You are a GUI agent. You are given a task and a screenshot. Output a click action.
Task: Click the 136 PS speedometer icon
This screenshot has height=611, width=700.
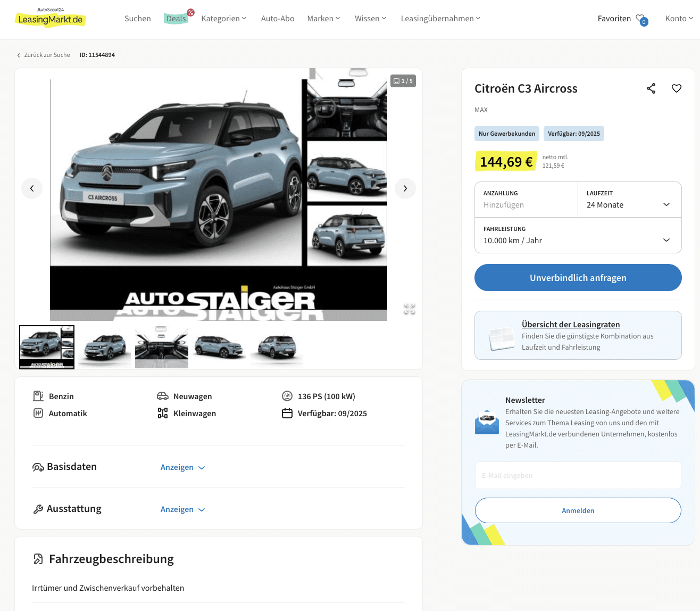pyautogui.click(x=287, y=396)
